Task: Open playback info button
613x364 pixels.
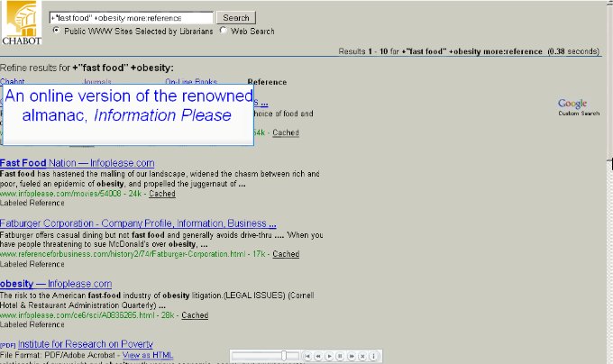Action: 373,356
